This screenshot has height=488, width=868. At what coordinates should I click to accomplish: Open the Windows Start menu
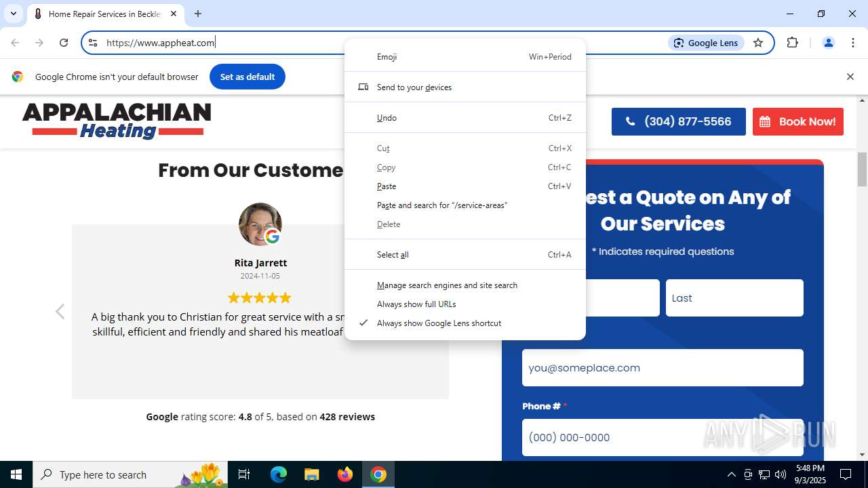pos(16,474)
